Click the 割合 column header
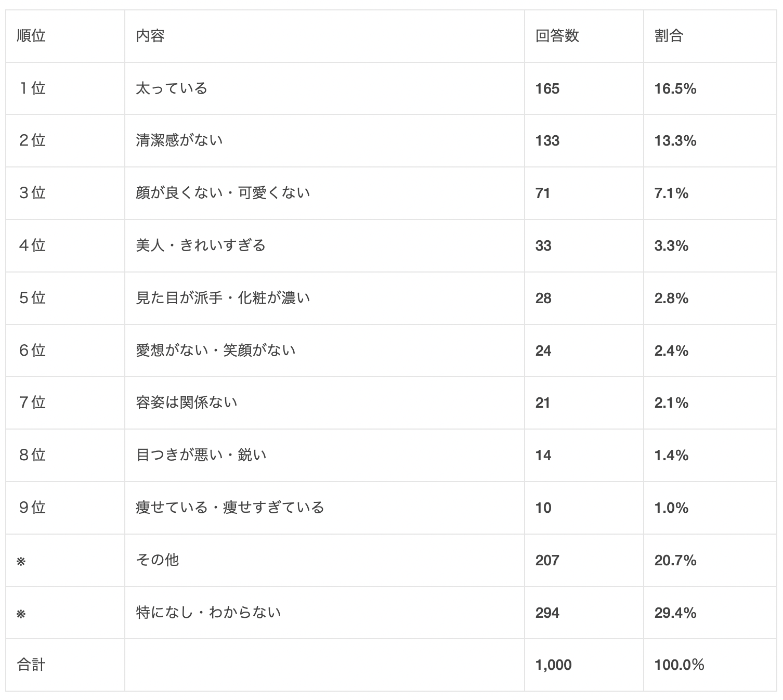783x700 pixels. click(669, 36)
